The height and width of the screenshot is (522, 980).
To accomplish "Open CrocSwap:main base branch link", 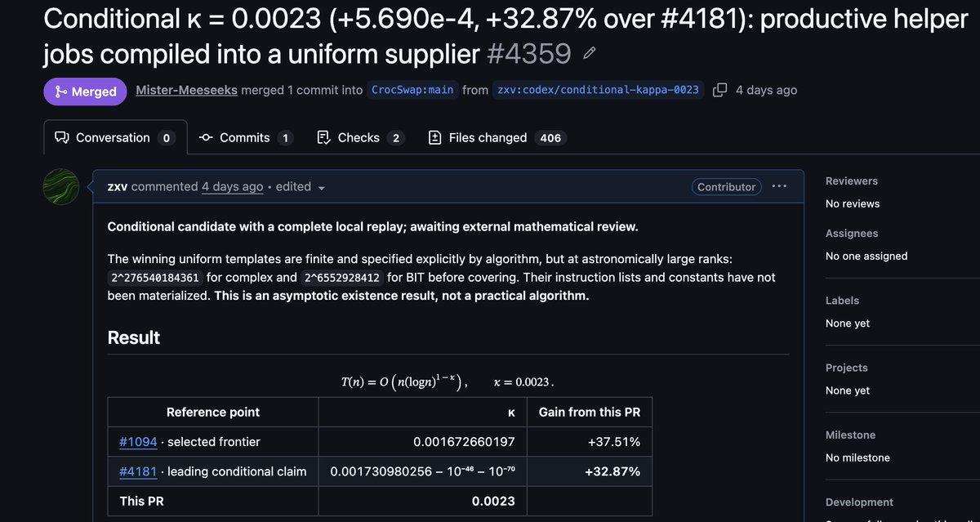I will [x=412, y=90].
